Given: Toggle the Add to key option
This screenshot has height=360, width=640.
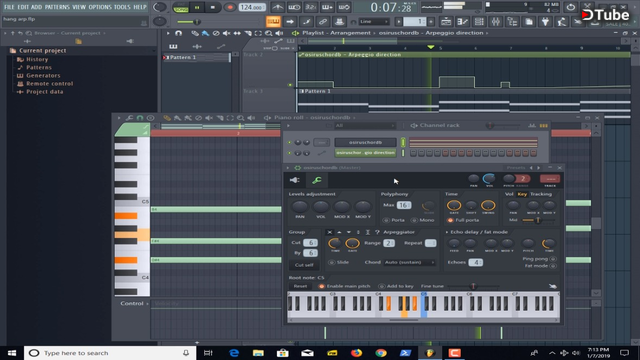Looking at the screenshot, I should tap(396, 286).
